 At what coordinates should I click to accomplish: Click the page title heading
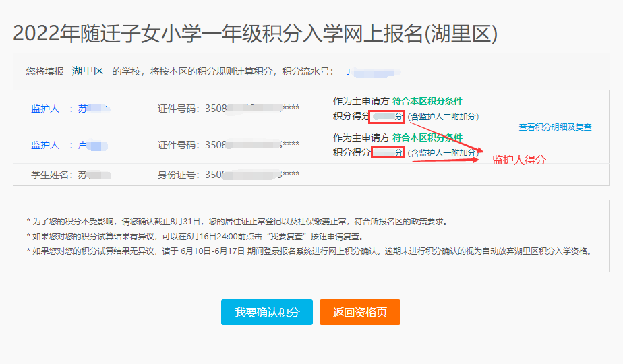(x=255, y=34)
